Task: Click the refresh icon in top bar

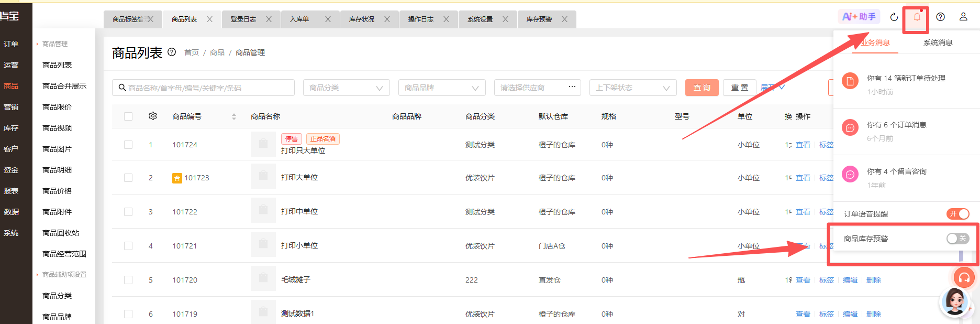Action: point(894,17)
